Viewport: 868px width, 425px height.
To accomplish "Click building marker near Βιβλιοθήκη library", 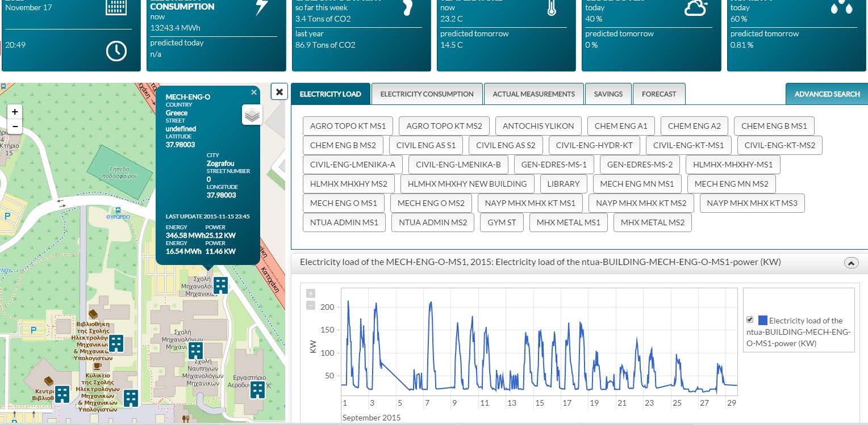I will (116, 343).
